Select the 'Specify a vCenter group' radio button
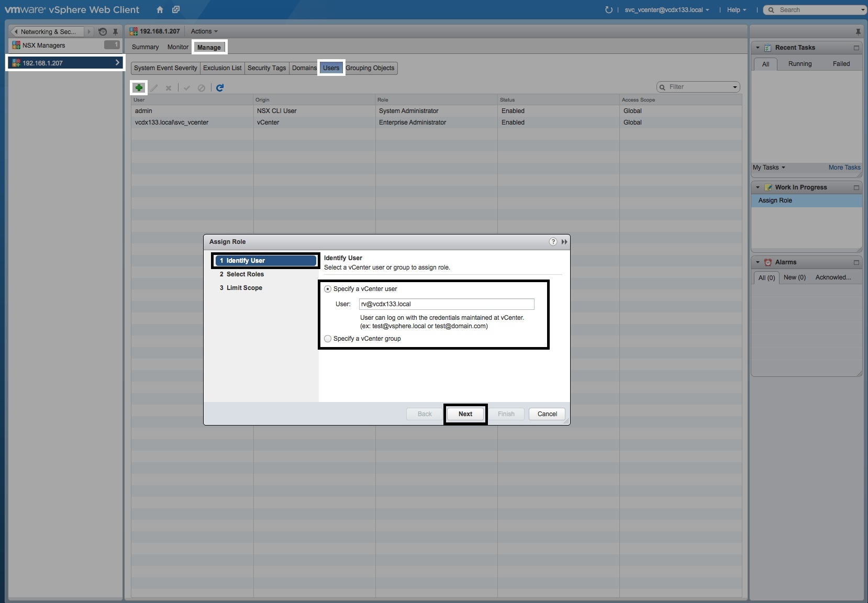Screen dimensions: 868x603 (328, 339)
